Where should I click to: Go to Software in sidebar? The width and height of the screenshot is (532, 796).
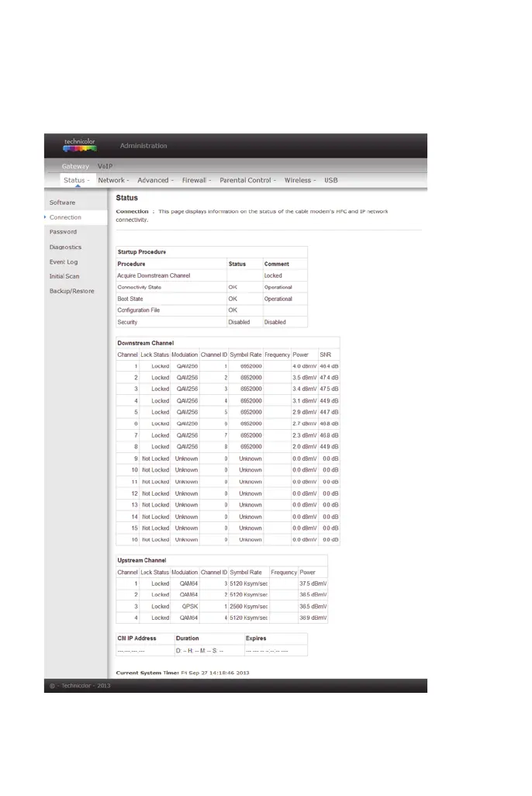point(62,202)
